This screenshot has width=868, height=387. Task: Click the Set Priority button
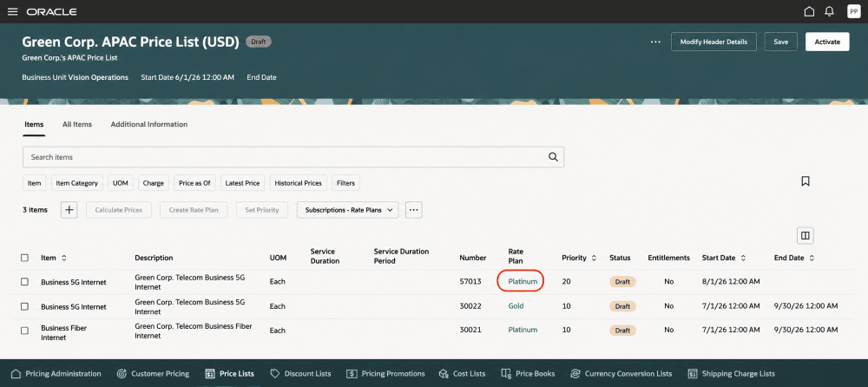point(262,210)
